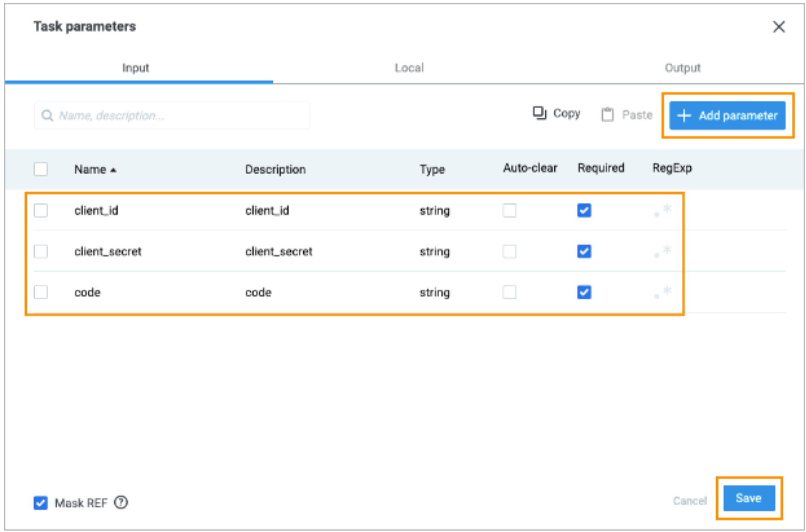Click the Auto-clear column header
This screenshot has width=806, height=532.
coord(530,168)
